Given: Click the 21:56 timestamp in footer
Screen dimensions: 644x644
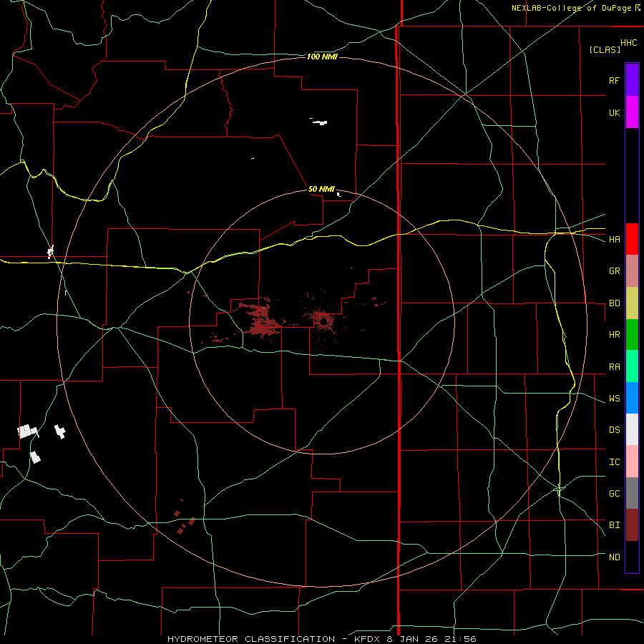Looking at the screenshot, I should 459,639.
